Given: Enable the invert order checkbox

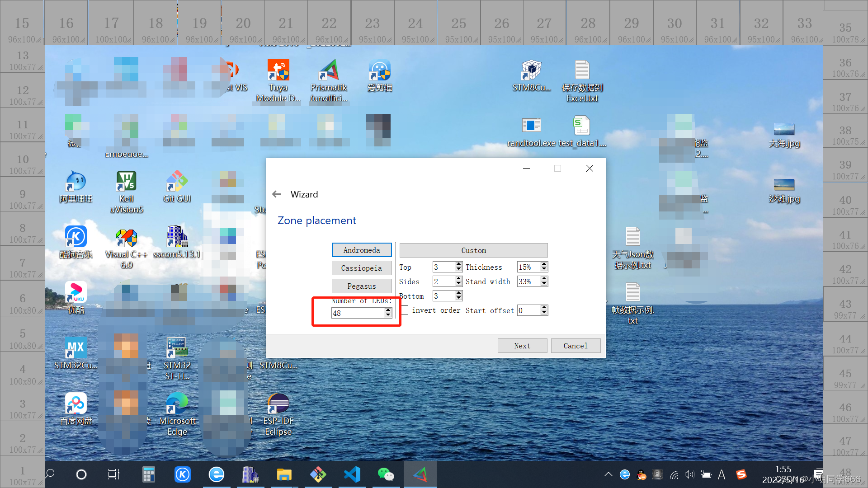Looking at the screenshot, I should point(405,310).
